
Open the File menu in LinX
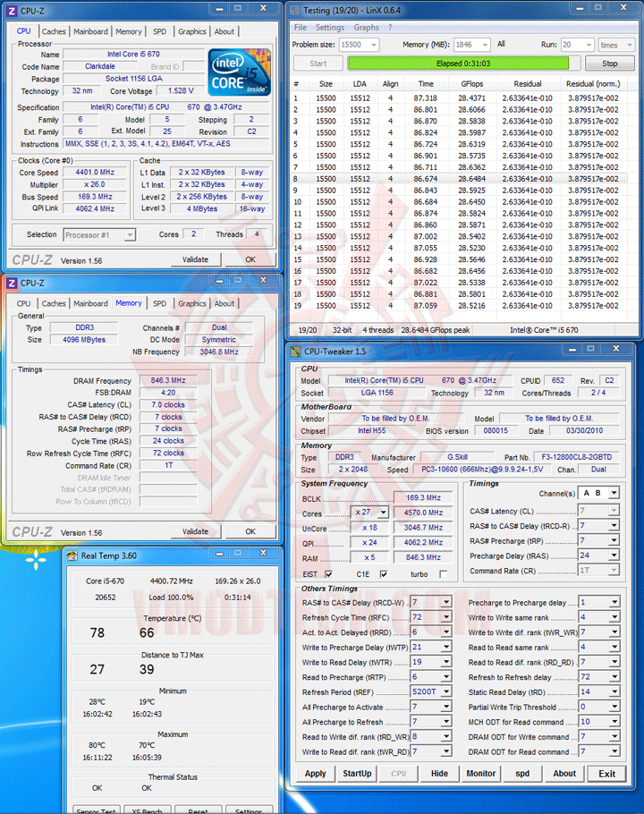coord(300,28)
